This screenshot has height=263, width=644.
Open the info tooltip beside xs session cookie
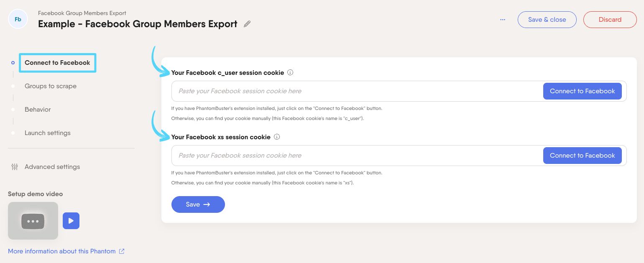tap(277, 137)
